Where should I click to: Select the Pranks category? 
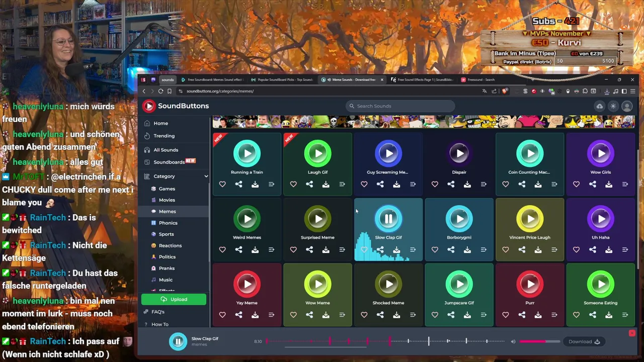tap(167, 268)
